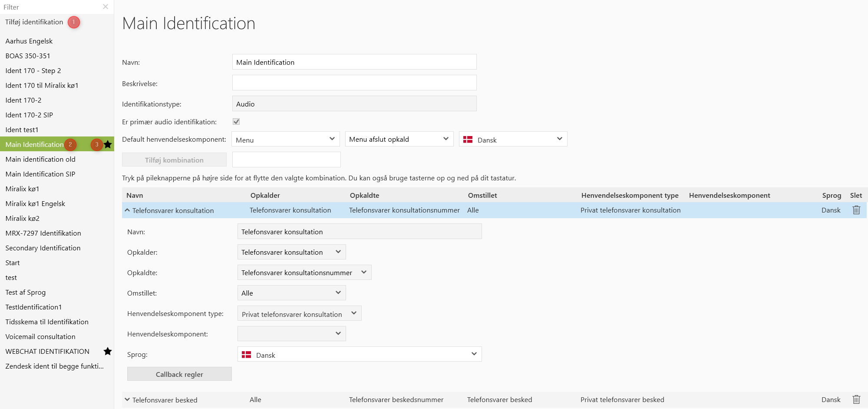Open the Omstillet dropdown showing Alle
The image size is (868, 409).
click(x=291, y=293)
